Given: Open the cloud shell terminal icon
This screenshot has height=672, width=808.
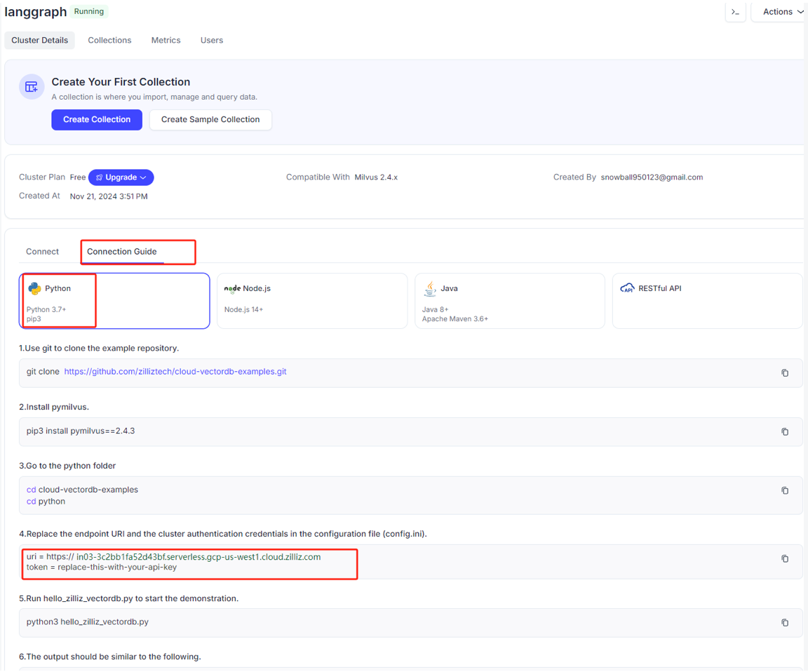Looking at the screenshot, I should 735,12.
